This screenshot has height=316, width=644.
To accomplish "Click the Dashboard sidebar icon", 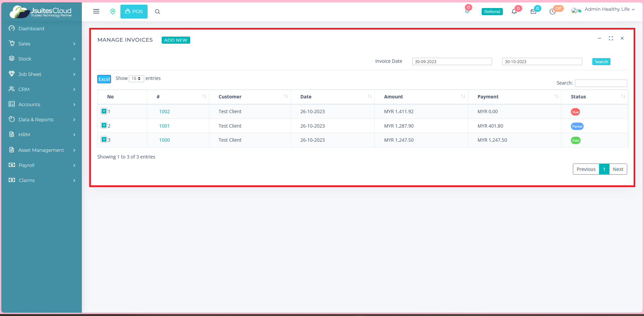I will [x=12, y=29].
